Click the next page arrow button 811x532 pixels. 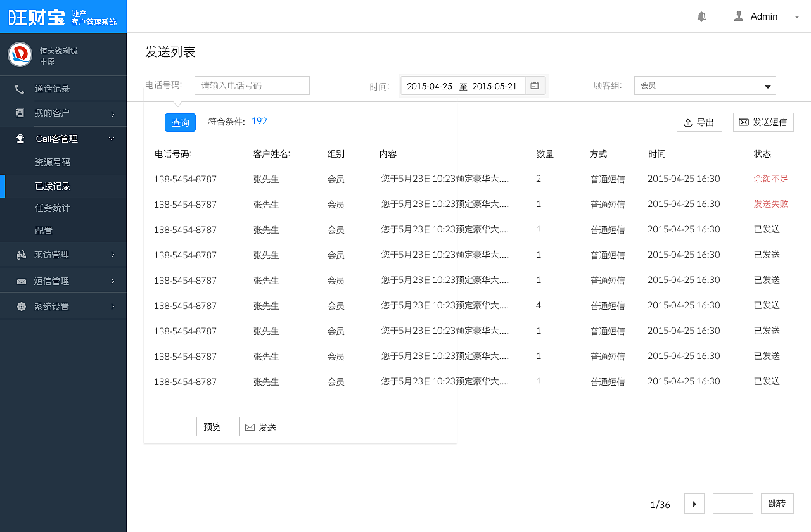point(694,503)
